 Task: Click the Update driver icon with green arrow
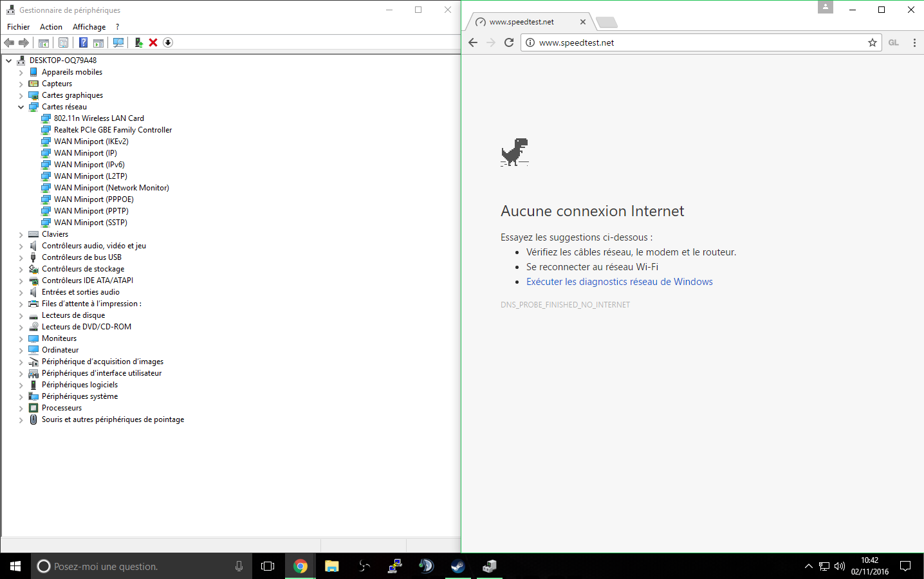pyautogui.click(x=138, y=42)
